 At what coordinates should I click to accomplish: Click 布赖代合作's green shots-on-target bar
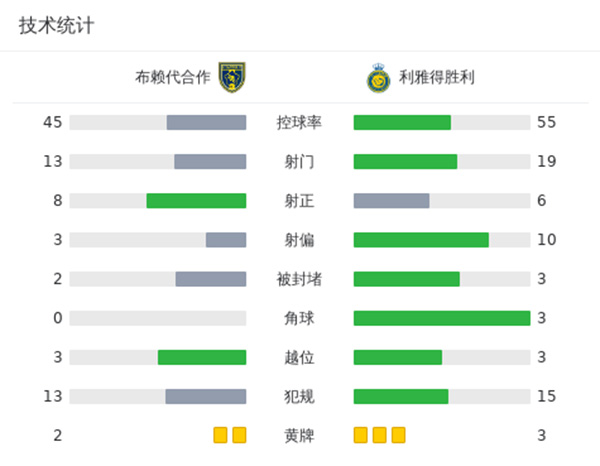tap(196, 201)
